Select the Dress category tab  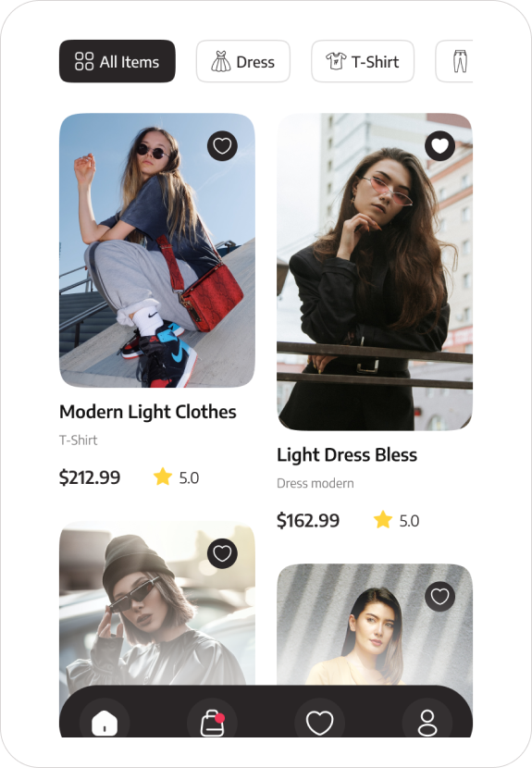pos(243,61)
